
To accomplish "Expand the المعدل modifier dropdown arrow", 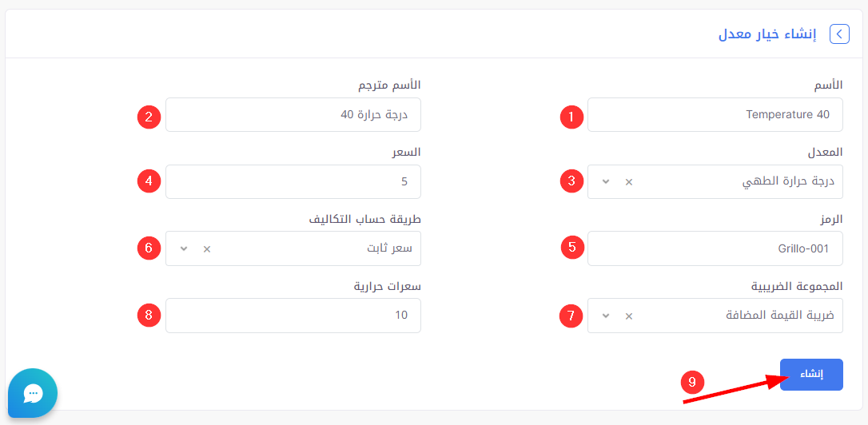I will pos(605,182).
